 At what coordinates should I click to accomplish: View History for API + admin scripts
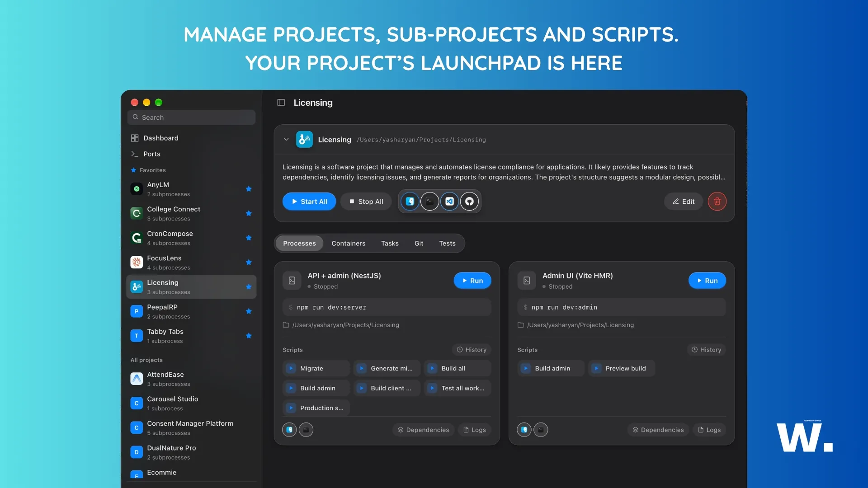tap(472, 350)
